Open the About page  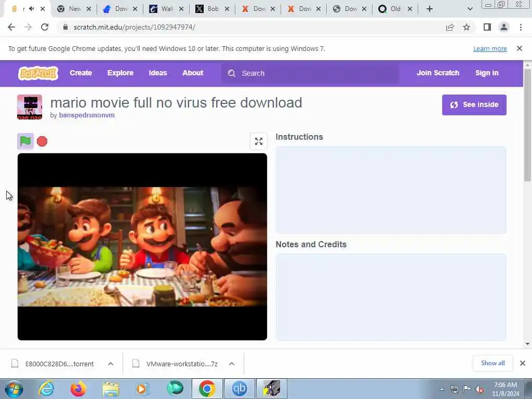click(x=193, y=73)
